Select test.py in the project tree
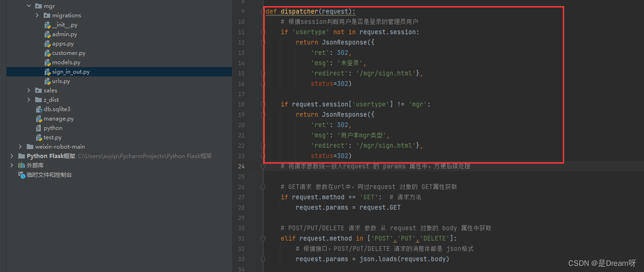 pyautogui.click(x=53, y=137)
